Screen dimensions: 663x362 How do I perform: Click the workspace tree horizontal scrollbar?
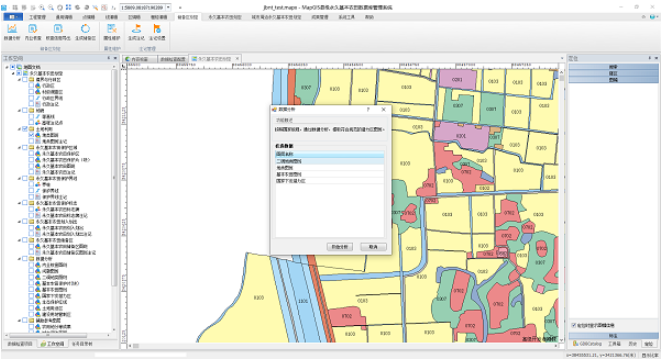[58, 335]
